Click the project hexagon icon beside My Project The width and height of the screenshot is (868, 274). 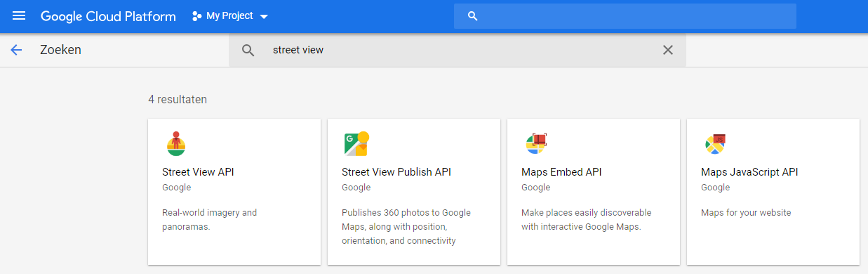pyautogui.click(x=197, y=16)
